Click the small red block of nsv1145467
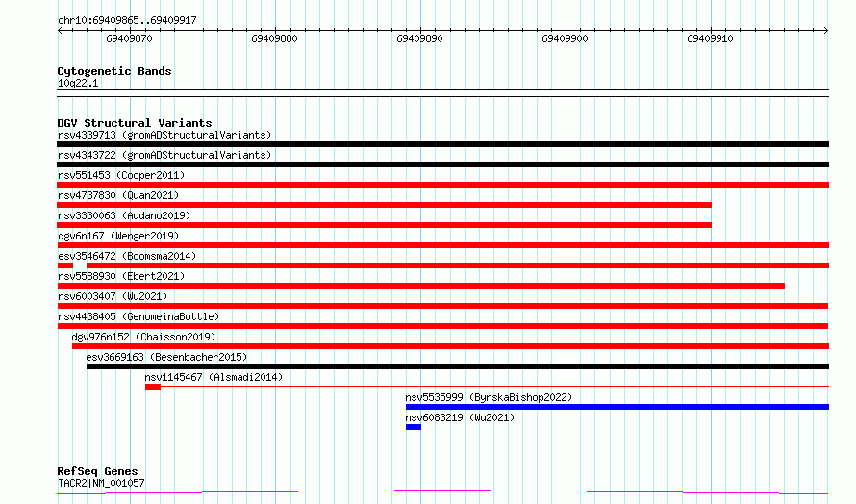This screenshot has width=856, height=504. pos(153,387)
